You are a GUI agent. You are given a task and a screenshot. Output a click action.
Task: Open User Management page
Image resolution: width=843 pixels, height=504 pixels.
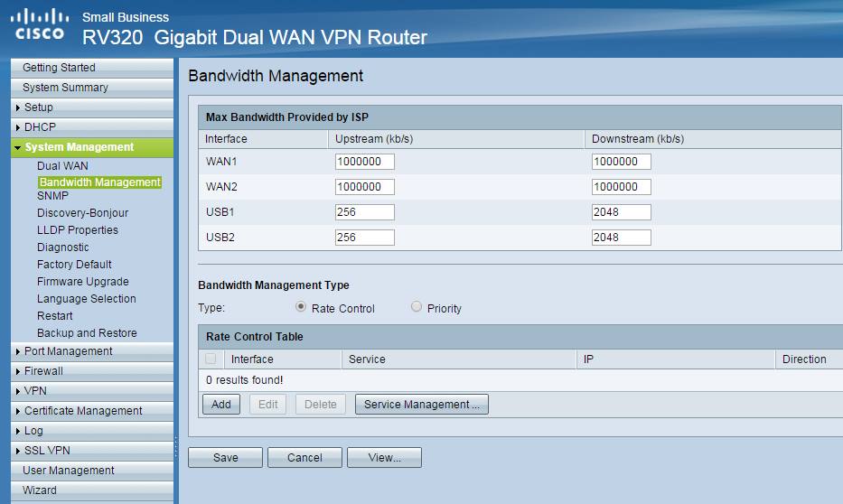(92, 471)
